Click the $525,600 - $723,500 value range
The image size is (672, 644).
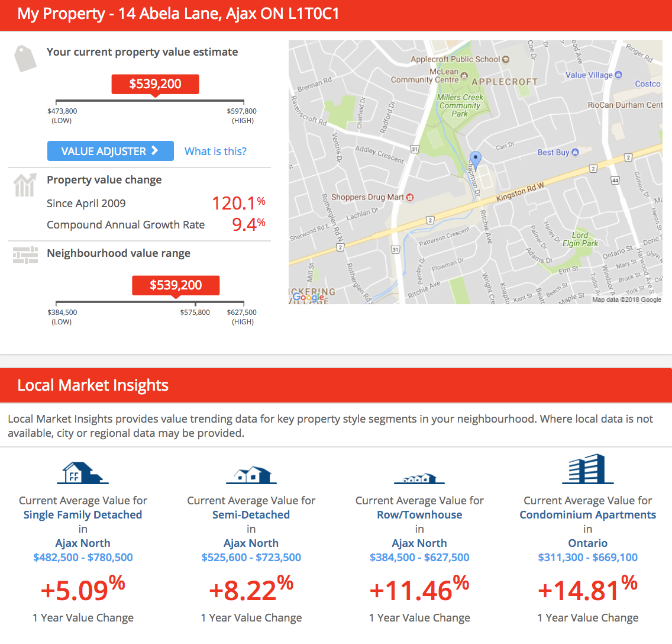(x=251, y=558)
